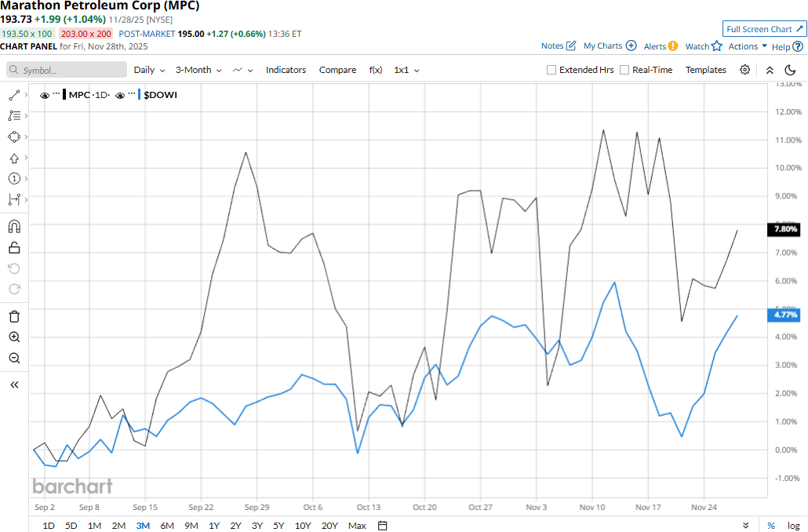Select the 6M time range
Viewport: 808px width, 532px height.
click(167, 525)
